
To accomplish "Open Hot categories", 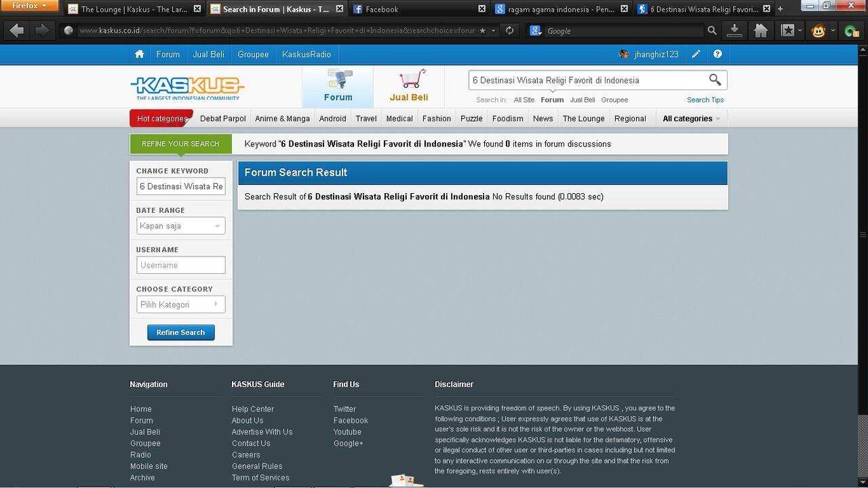I will 162,119.
